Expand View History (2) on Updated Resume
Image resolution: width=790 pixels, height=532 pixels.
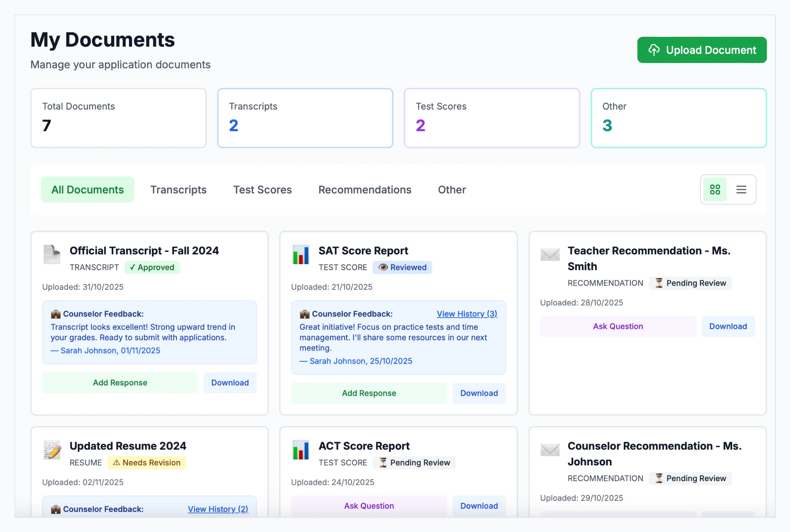pyautogui.click(x=218, y=509)
